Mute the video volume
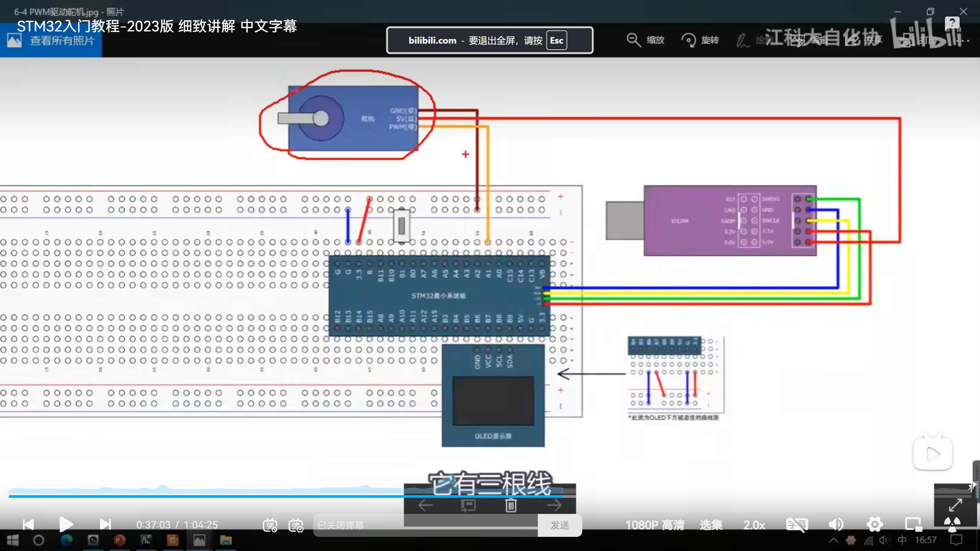This screenshot has height=551, width=980. tap(836, 524)
